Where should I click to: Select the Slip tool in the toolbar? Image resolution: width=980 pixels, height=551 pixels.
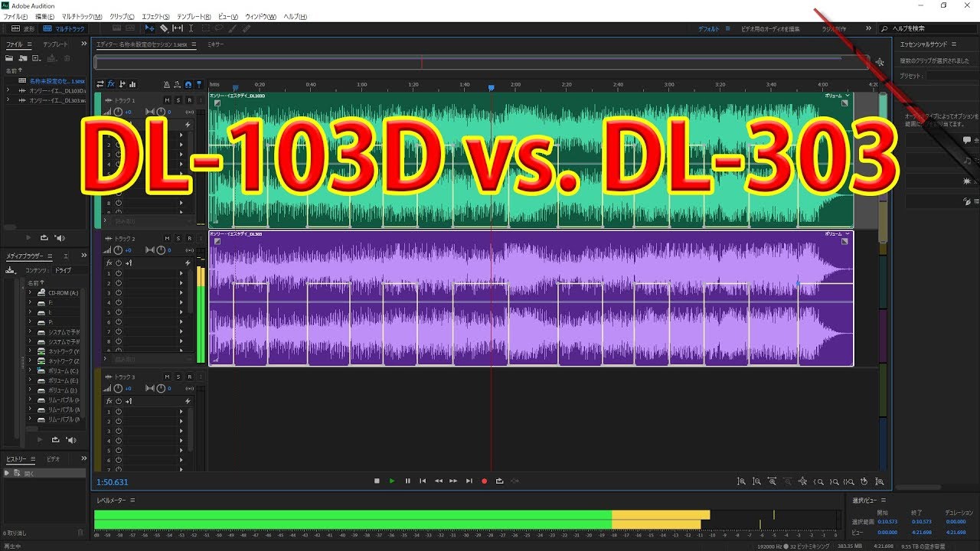[178, 28]
